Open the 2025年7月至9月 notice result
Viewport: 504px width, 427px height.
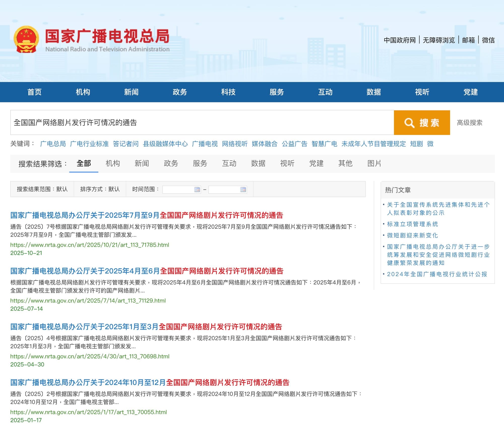147,215
